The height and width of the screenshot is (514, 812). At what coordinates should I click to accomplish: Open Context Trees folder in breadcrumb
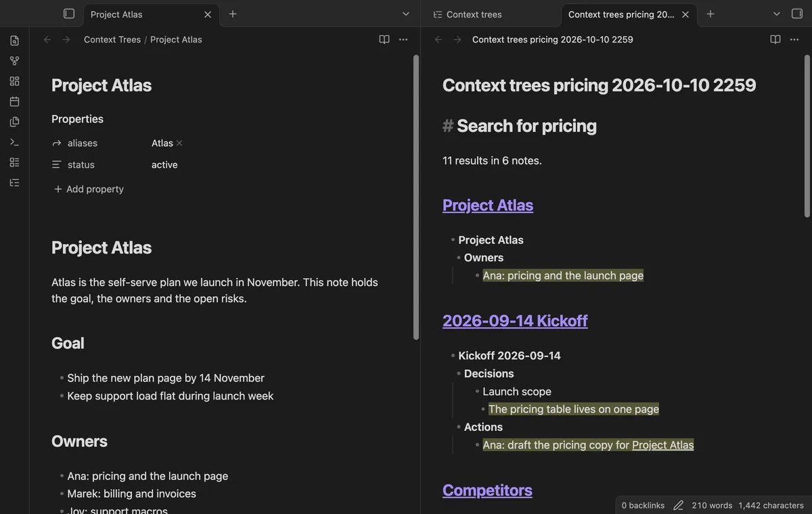[112, 39]
